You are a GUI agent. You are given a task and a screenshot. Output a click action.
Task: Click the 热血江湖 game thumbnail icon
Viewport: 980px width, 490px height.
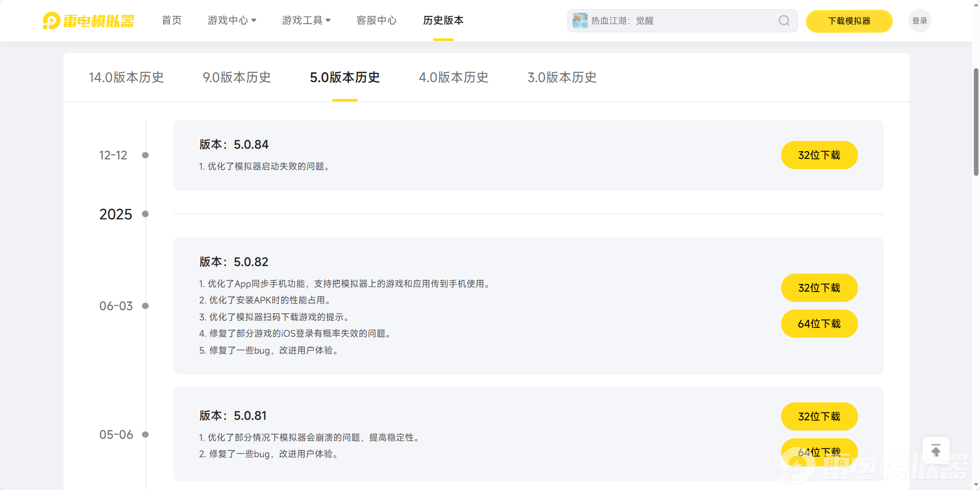(580, 21)
